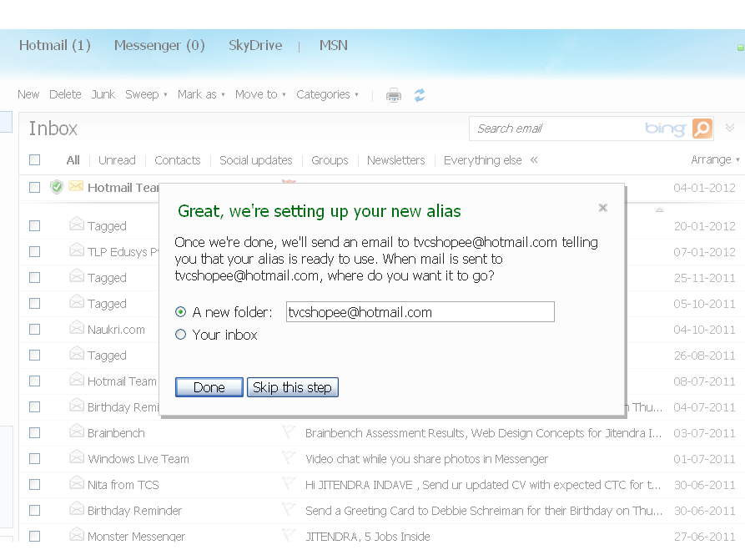Image resolution: width=745 pixels, height=560 pixels.
Task: Click the Done button
Action: [209, 387]
